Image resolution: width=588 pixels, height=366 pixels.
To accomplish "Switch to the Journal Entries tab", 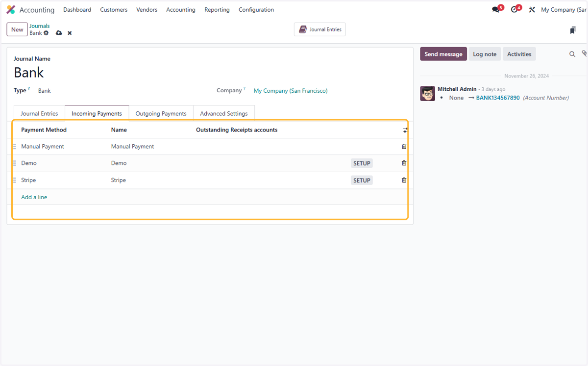I will [39, 113].
